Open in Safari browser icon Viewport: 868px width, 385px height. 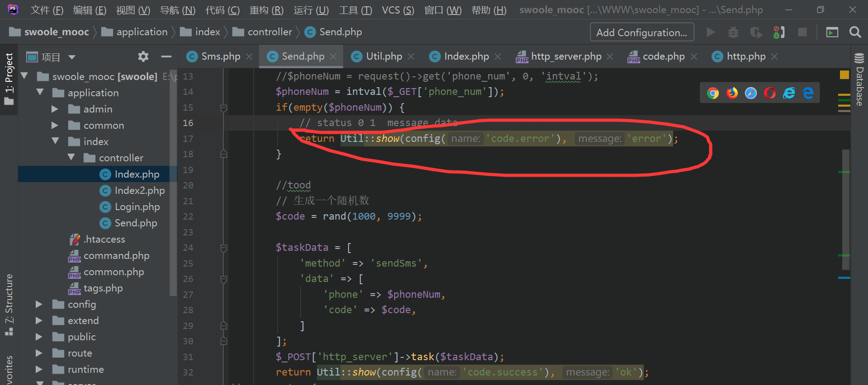[x=751, y=93]
